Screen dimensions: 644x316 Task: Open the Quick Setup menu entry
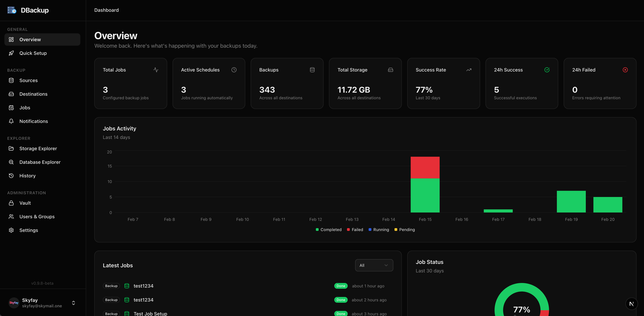click(33, 53)
